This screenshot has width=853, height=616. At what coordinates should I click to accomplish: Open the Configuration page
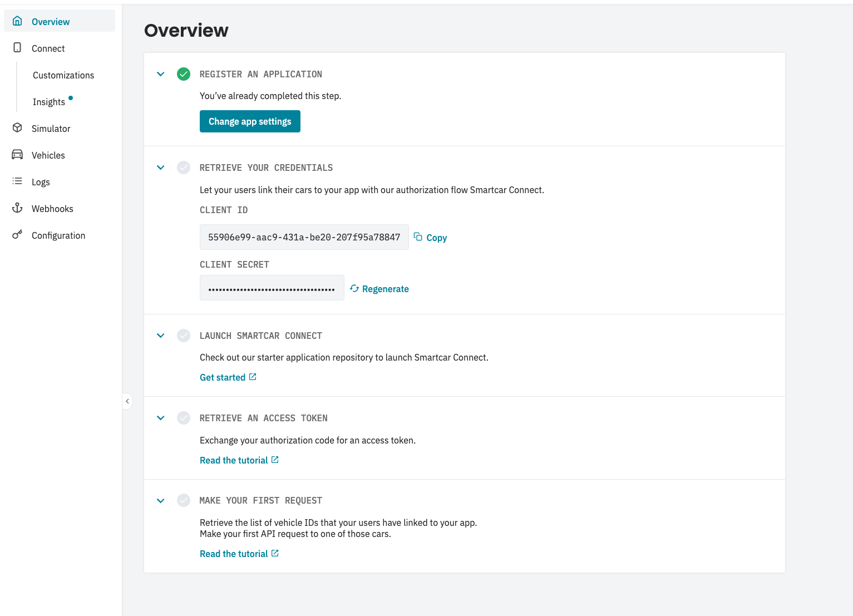point(60,235)
